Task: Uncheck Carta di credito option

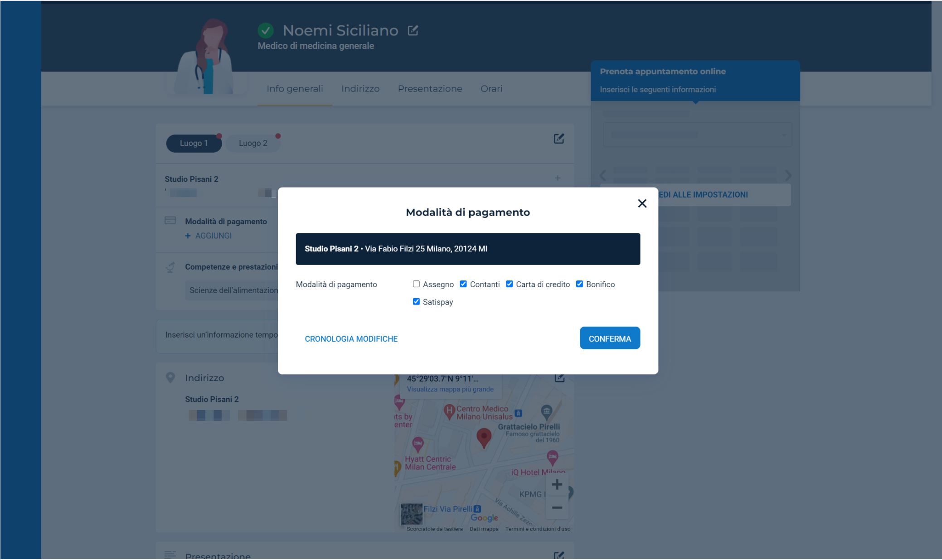Action: (x=510, y=284)
